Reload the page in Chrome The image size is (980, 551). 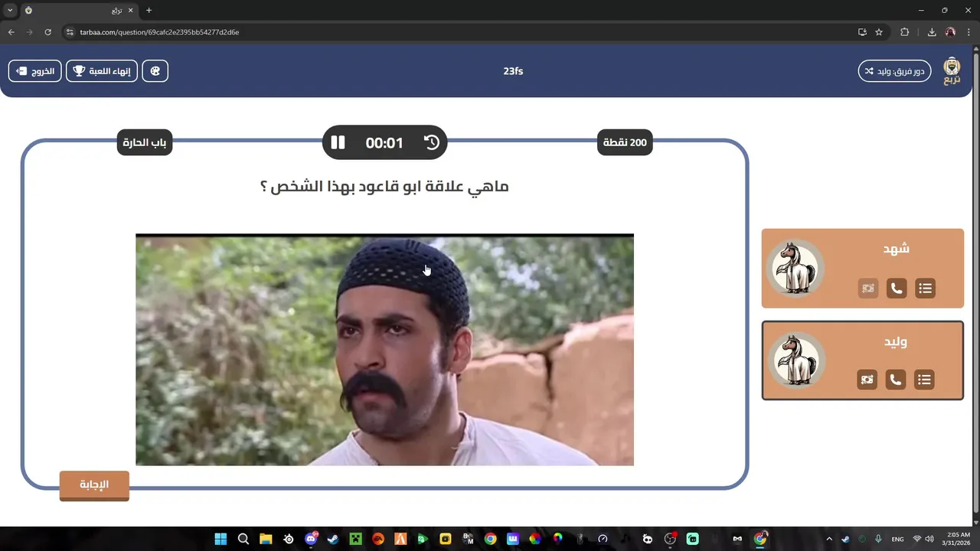[x=47, y=32]
